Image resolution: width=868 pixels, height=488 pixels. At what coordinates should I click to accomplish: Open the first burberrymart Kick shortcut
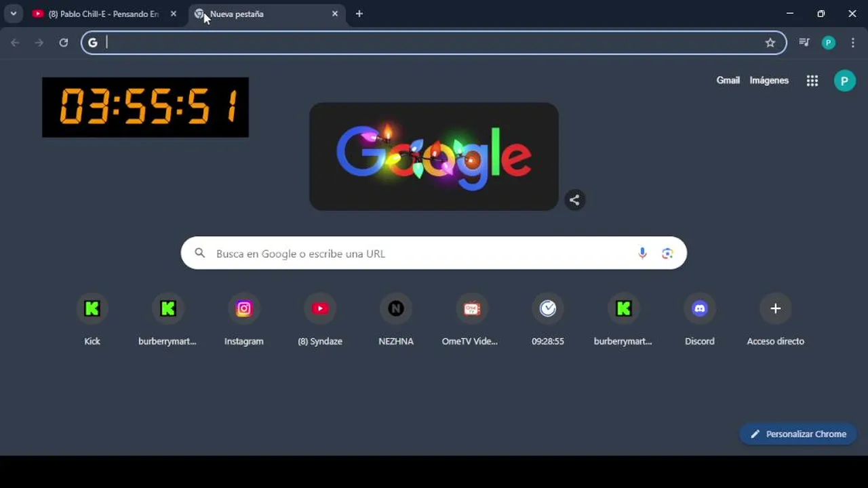[x=167, y=320]
